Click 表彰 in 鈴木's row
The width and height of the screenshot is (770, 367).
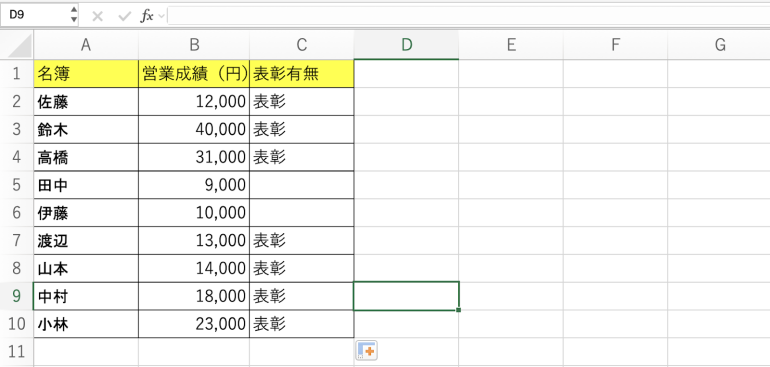(x=302, y=130)
